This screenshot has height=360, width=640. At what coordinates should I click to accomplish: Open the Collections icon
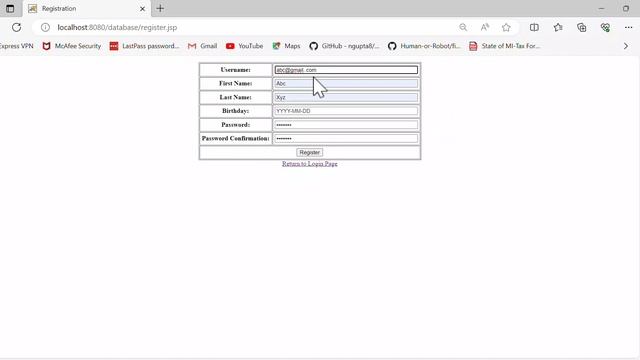582,27
